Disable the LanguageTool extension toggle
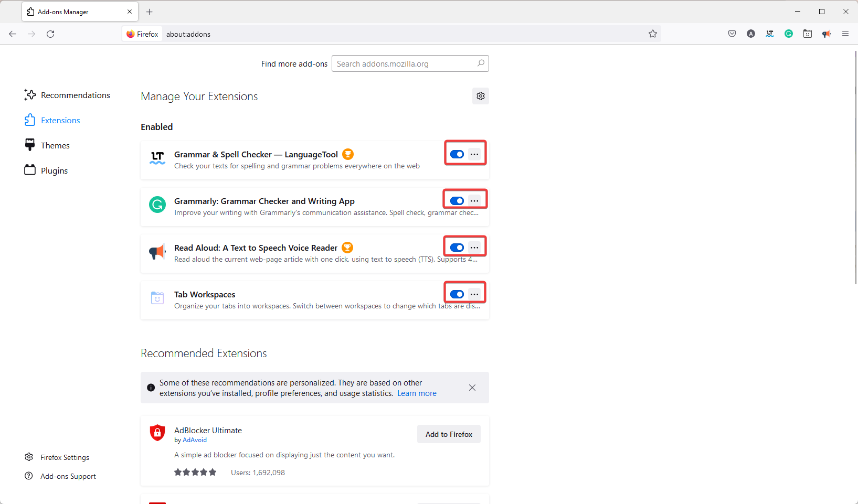Viewport: 858px width, 504px height. [457, 154]
